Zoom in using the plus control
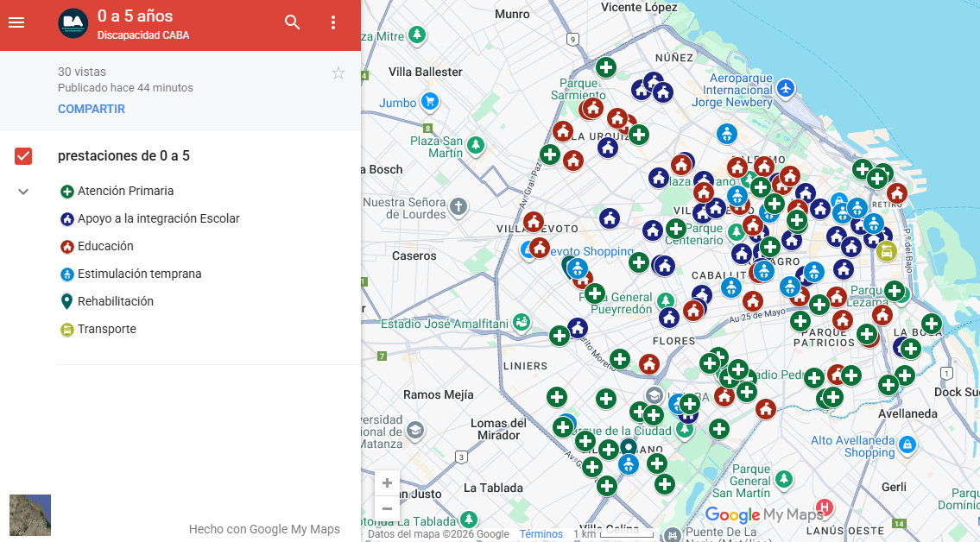The width and height of the screenshot is (980, 542). point(387,482)
